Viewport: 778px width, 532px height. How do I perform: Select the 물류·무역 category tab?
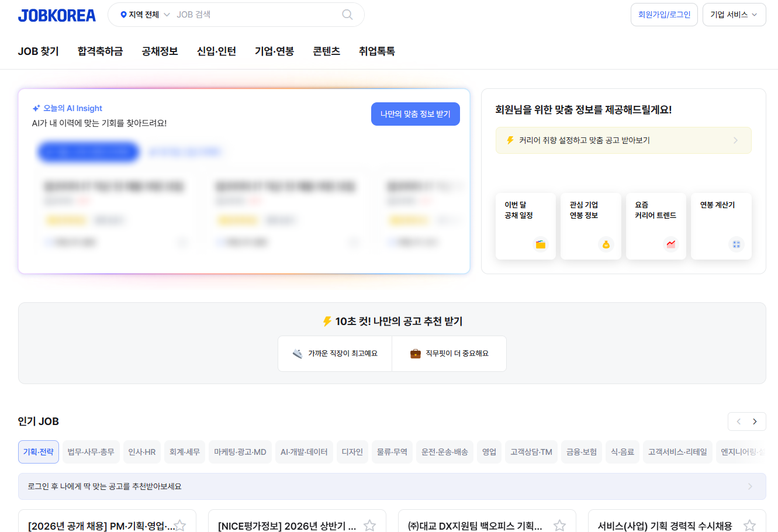point(392,452)
